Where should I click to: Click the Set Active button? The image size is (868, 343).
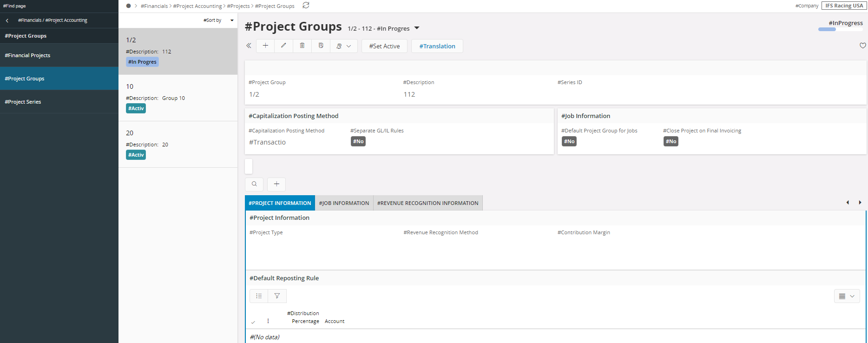pyautogui.click(x=384, y=46)
